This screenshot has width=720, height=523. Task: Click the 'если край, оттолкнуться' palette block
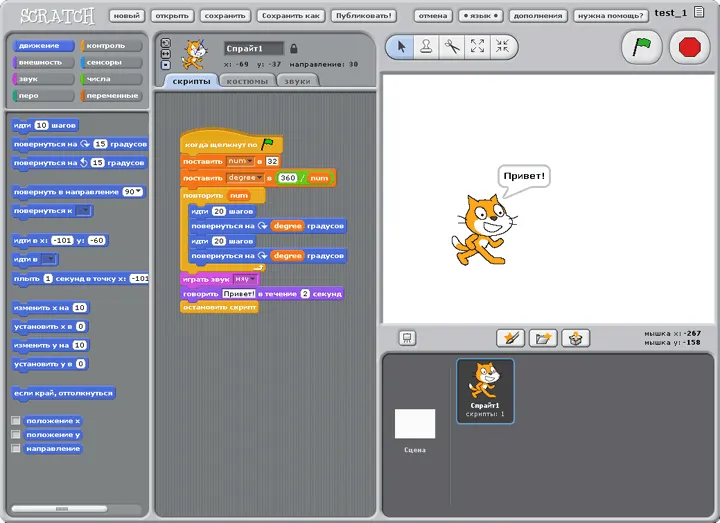point(63,394)
